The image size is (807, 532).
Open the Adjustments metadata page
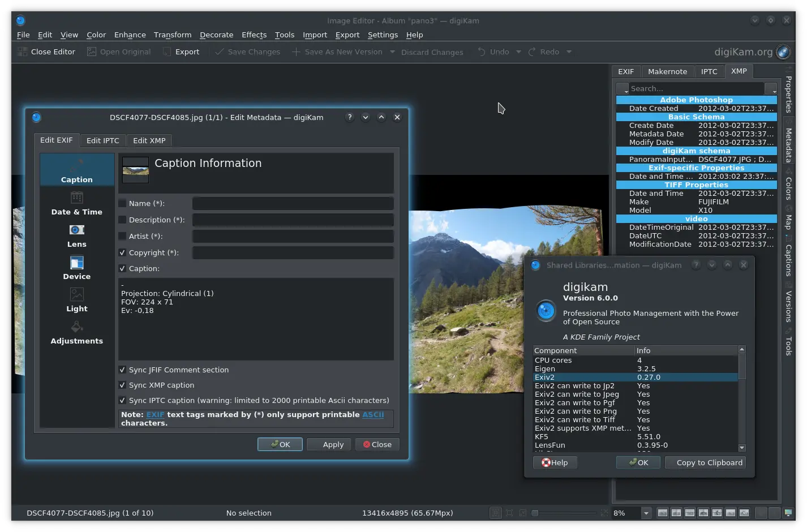click(x=76, y=333)
